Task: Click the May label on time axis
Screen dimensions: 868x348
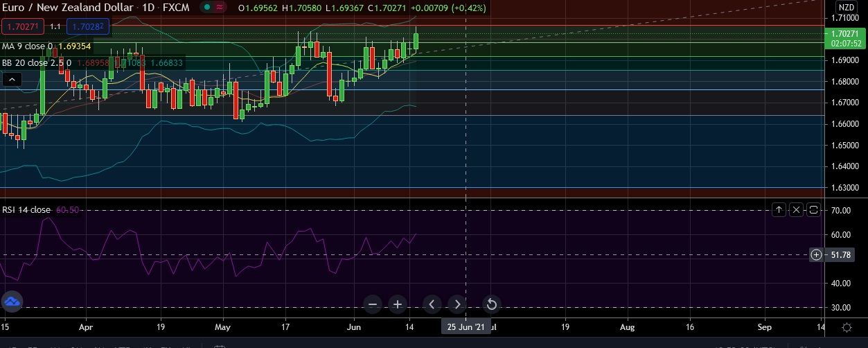Action: [222, 327]
